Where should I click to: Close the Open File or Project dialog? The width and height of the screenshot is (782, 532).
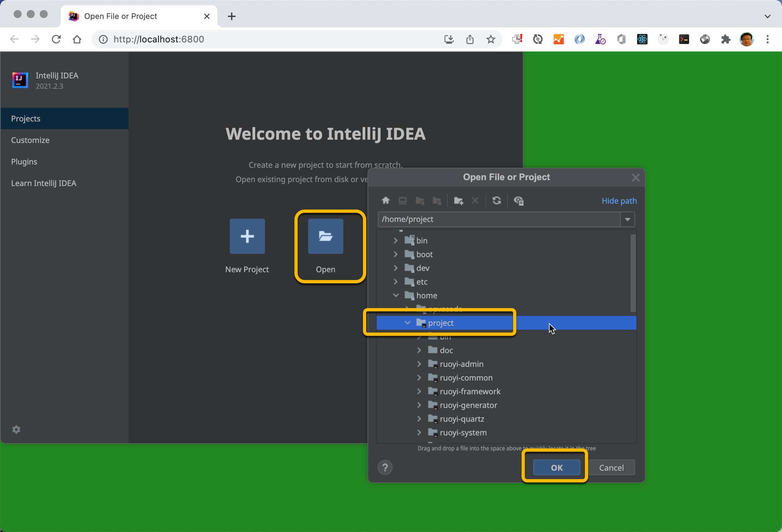(636, 177)
